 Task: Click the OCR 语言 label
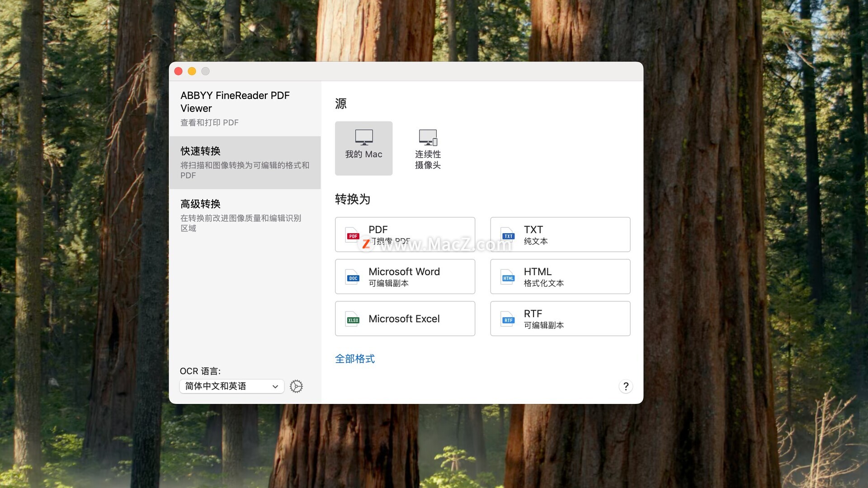[200, 371]
